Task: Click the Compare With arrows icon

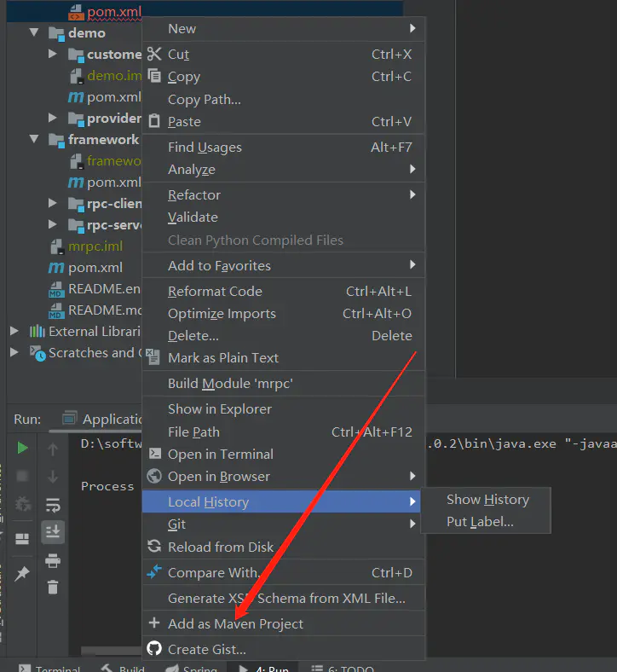Action: click(154, 571)
